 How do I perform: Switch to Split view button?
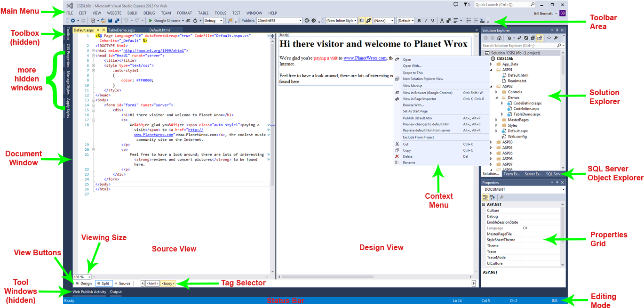(103, 284)
